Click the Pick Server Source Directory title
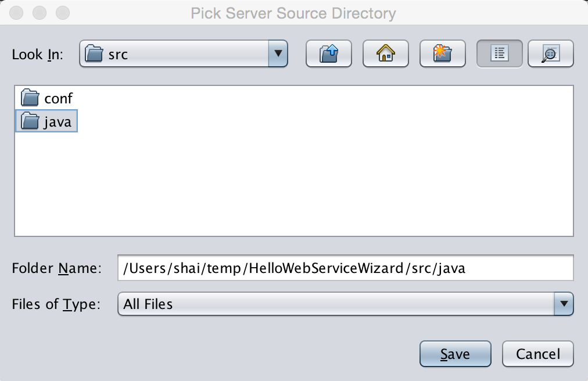Image resolution: width=588 pixels, height=381 pixels. (294, 13)
